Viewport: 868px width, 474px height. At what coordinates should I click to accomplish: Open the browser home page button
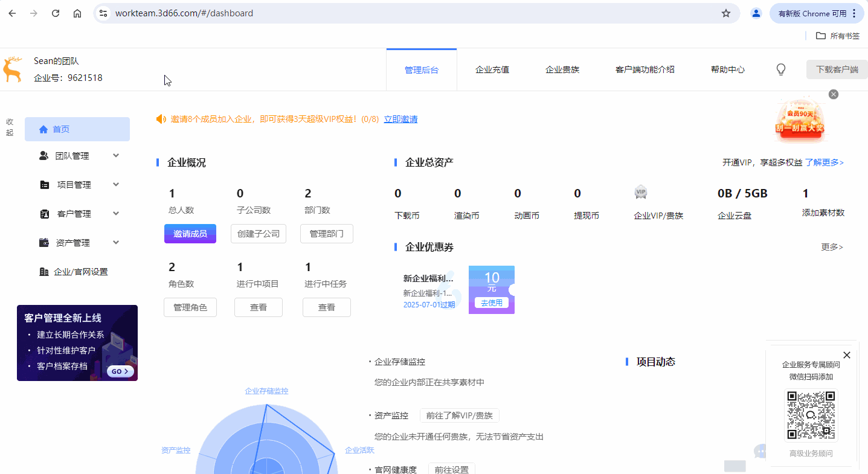point(77,13)
